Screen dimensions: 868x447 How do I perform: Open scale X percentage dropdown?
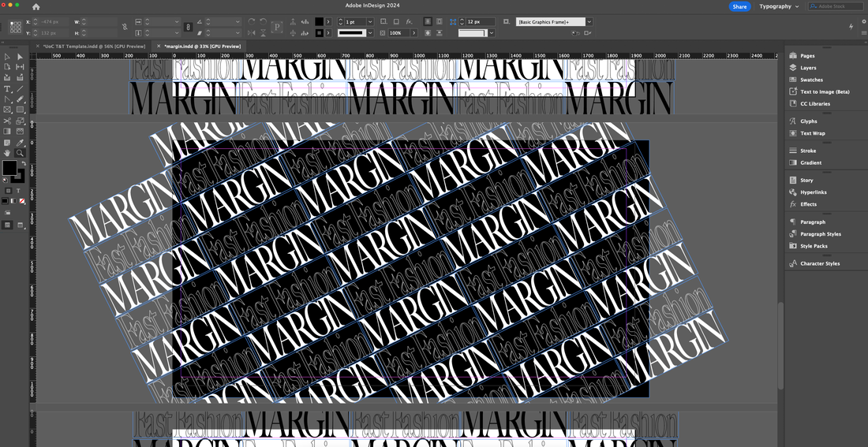click(177, 21)
